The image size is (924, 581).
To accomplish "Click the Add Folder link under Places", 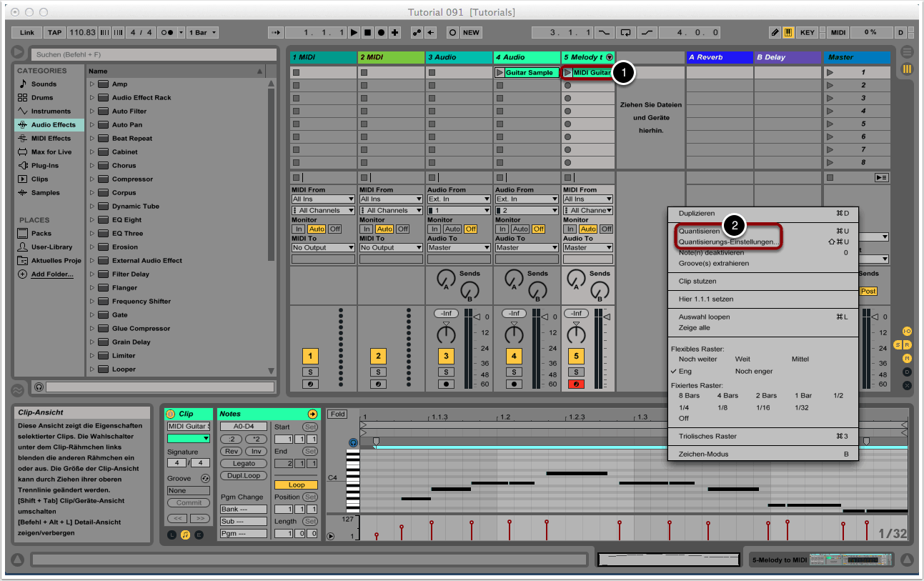I will (x=51, y=274).
